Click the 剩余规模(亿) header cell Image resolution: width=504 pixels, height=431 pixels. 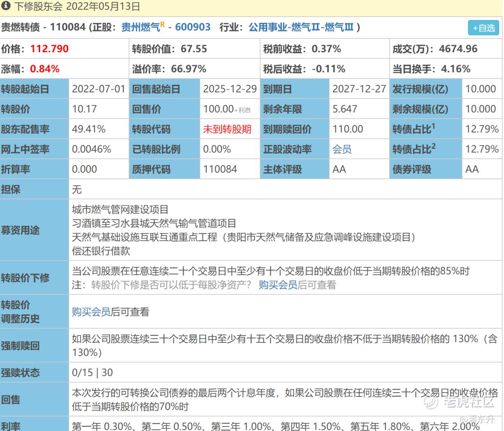(x=426, y=109)
